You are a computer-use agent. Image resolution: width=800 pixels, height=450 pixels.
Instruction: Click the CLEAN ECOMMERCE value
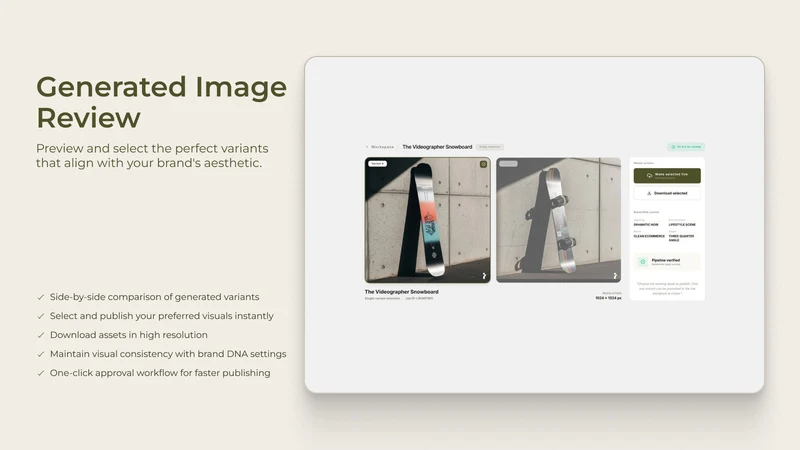click(x=649, y=236)
